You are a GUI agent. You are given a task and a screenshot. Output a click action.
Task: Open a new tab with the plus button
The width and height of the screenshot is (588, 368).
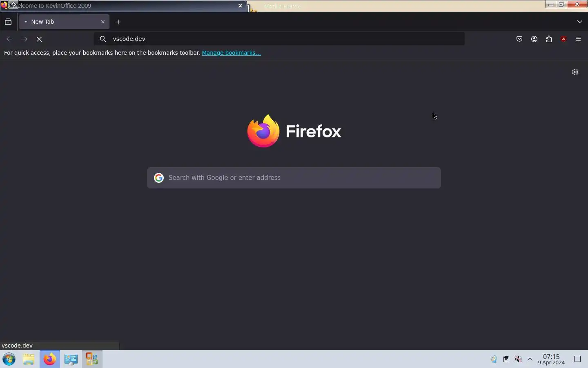[x=118, y=22]
